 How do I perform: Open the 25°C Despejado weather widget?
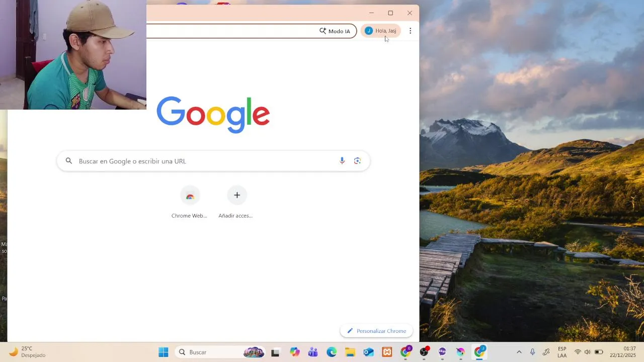click(x=28, y=352)
